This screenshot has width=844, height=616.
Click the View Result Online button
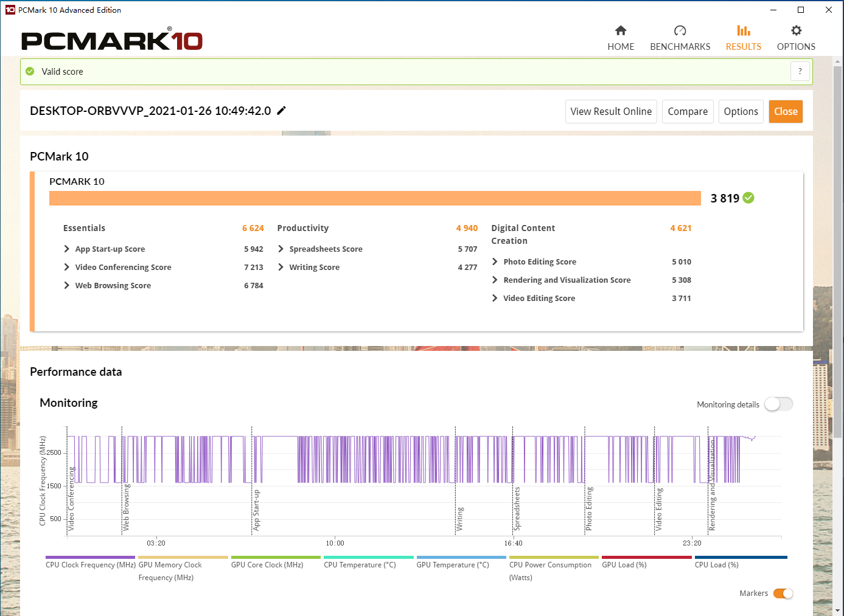point(610,112)
